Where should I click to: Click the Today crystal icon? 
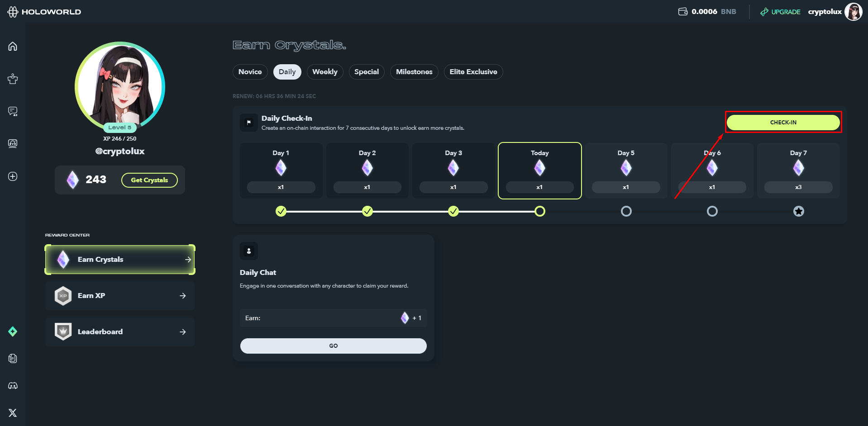click(x=539, y=168)
